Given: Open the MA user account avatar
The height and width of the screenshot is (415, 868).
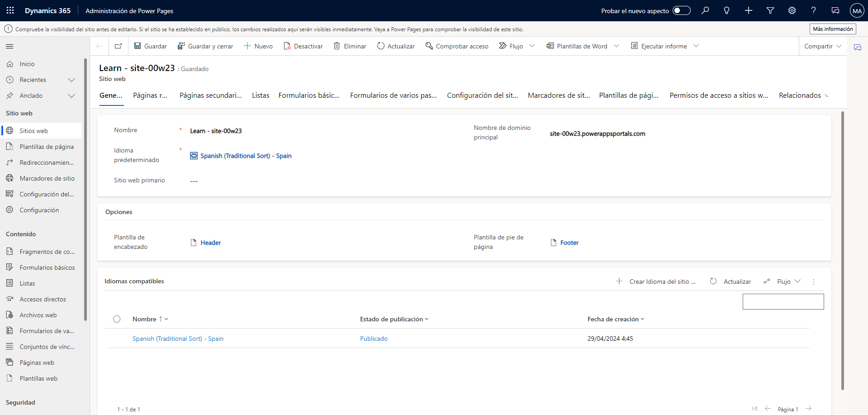Looking at the screenshot, I should tap(857, 11).
